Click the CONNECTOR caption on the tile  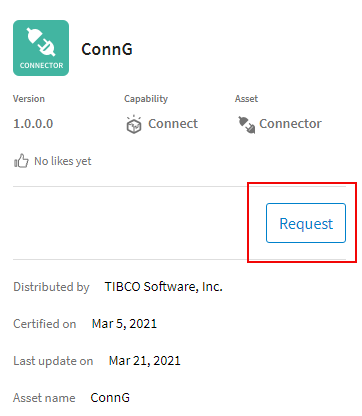click(41, 65)
